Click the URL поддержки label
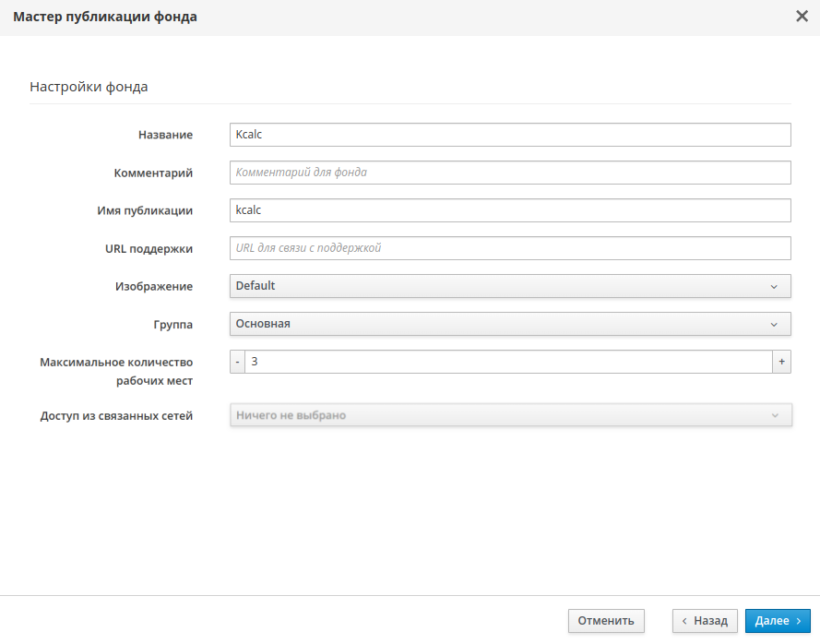Screen dimensions: 820x644 tap(149, 248)
